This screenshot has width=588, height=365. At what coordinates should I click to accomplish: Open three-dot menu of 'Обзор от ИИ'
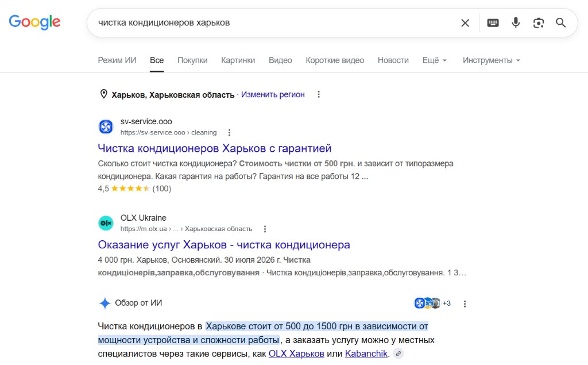click(465, 304)
